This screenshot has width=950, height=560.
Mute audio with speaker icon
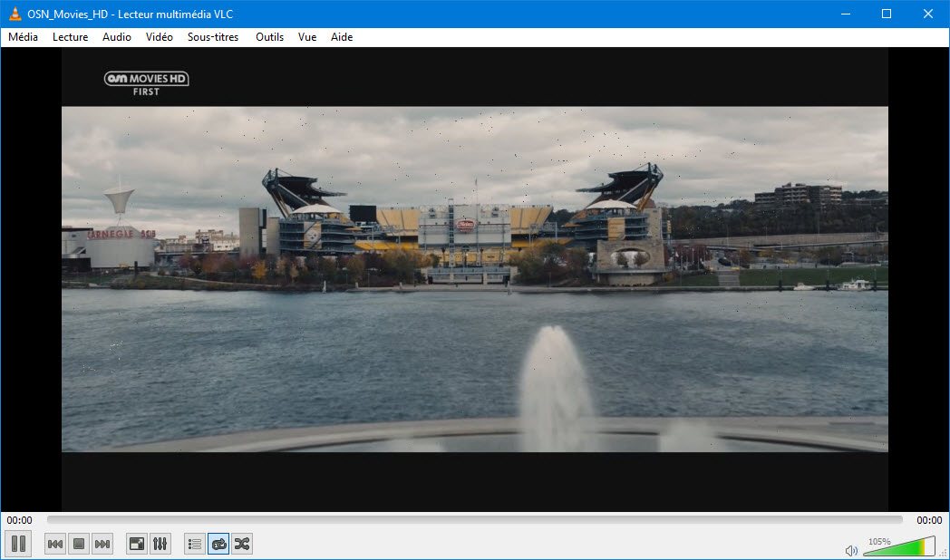pyautogui.click(x=851, y=550)
